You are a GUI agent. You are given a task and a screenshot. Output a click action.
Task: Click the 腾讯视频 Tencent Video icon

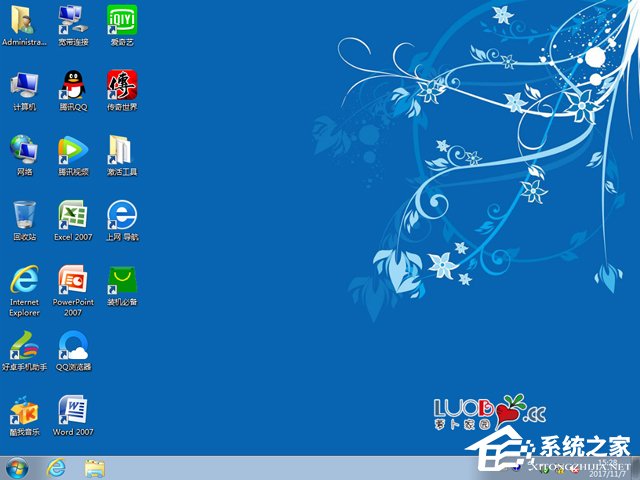point(73,149)
